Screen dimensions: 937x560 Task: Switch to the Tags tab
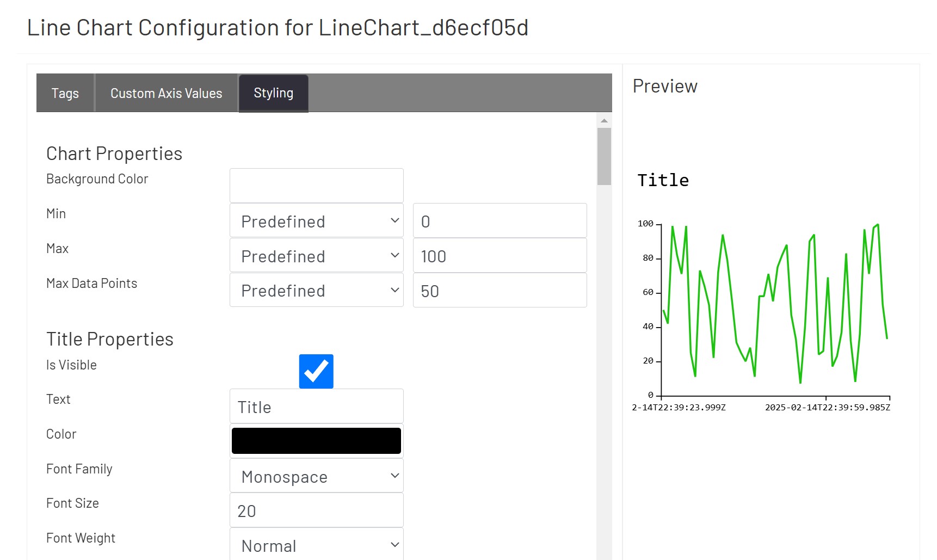(x=65, y=93)
